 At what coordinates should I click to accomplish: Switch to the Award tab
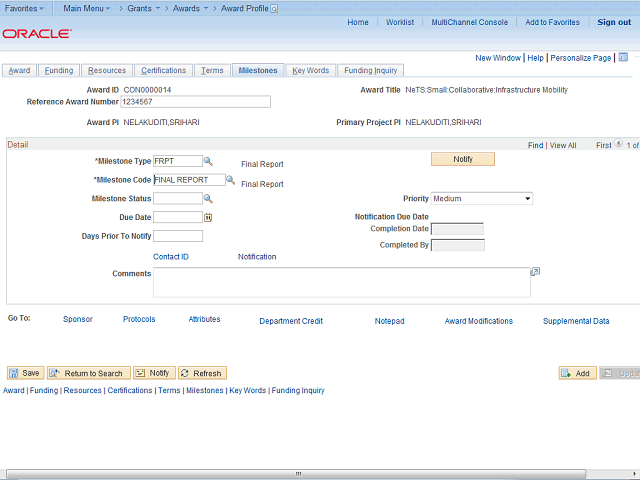click(19, 70)
